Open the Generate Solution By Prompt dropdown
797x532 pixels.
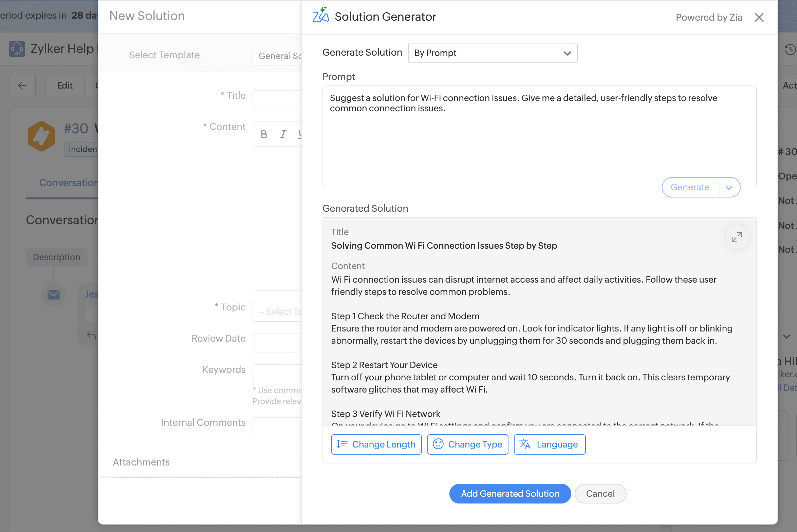(492, 53)
